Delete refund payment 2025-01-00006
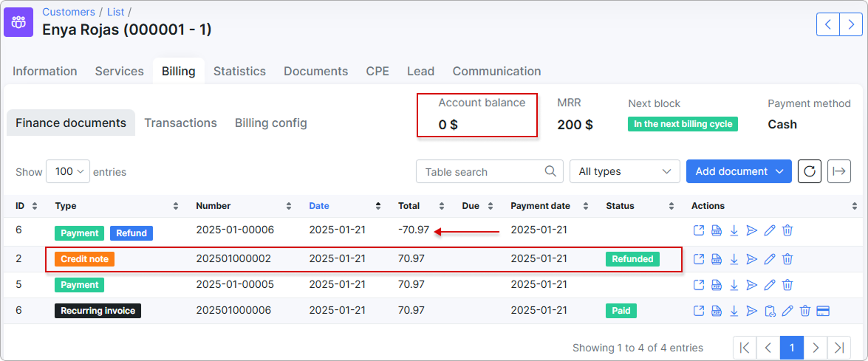Viewport: 868px width, 361px height. click(x=787, y=230)
